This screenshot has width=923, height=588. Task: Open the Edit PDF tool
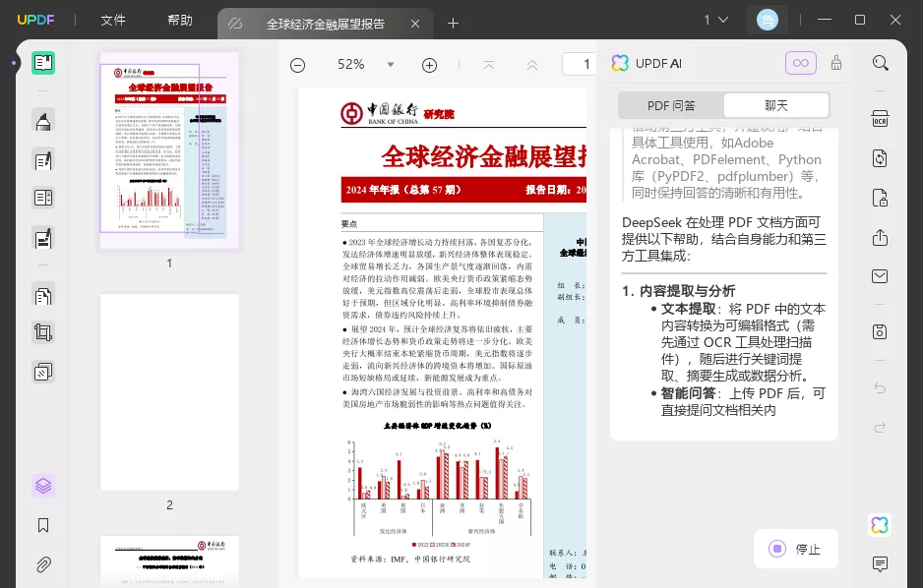[43, 160]
